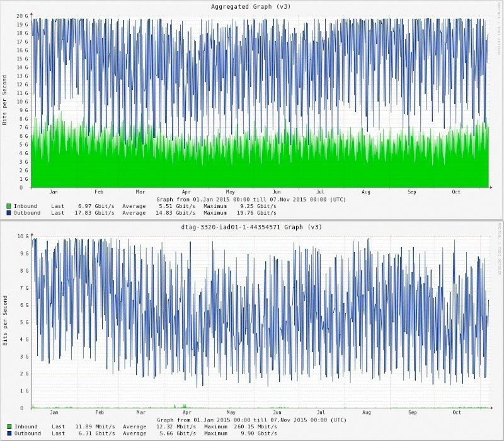Click the green Inbound swatch in Aggregated legend
Image resolution: width=504 pixels, height=441 pixels.
pyautogui.click(x=9, y=206)
